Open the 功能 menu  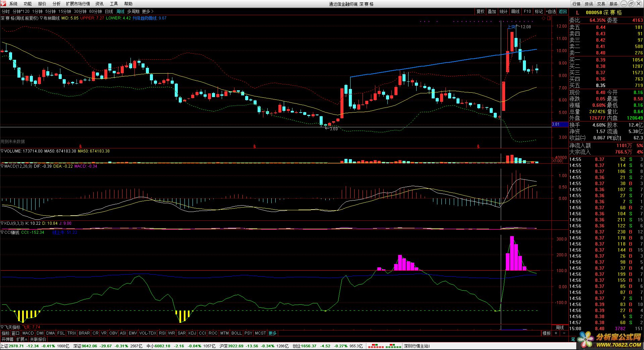pos(28,4)
